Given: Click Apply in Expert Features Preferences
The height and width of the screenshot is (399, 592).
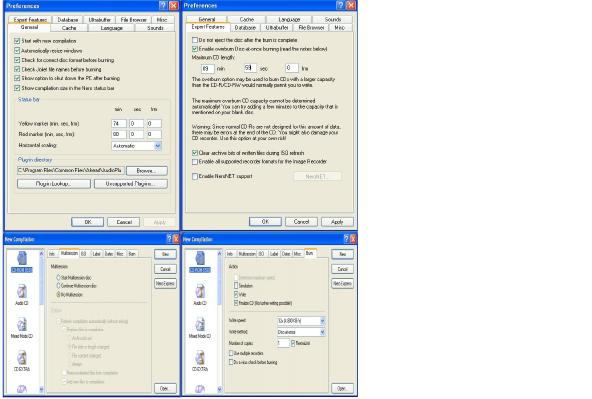Looking at the screenshot, I should tap(337, 222).
